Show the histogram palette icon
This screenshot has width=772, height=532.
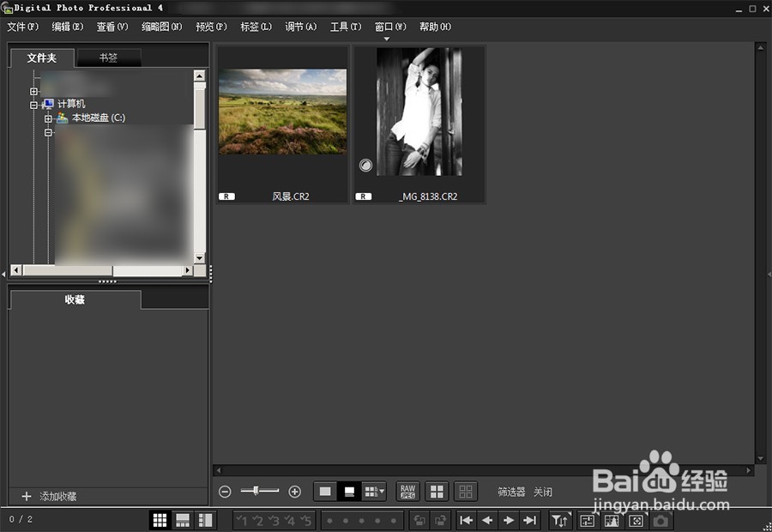(612, 520)
